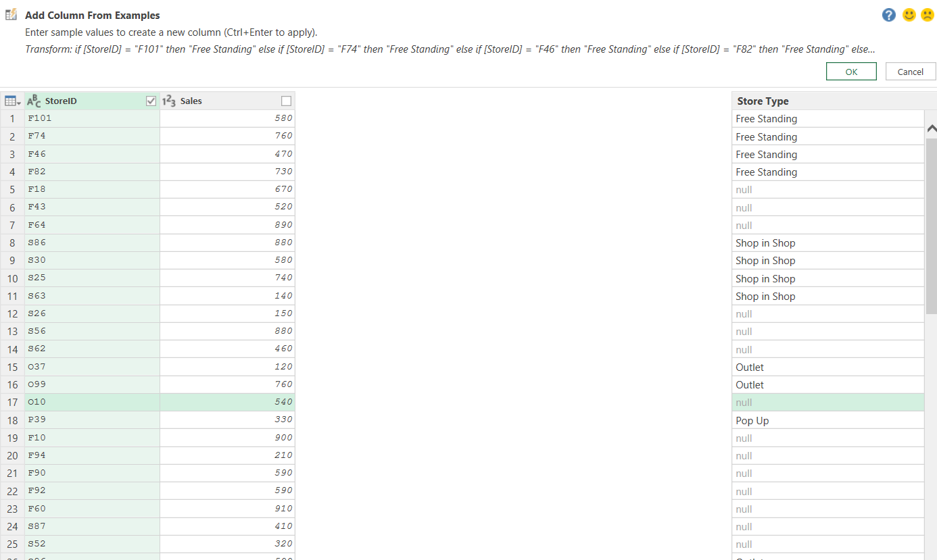Click the blue help question mark icon
This screenshot has height=560, width=937.
coord(889,15)
